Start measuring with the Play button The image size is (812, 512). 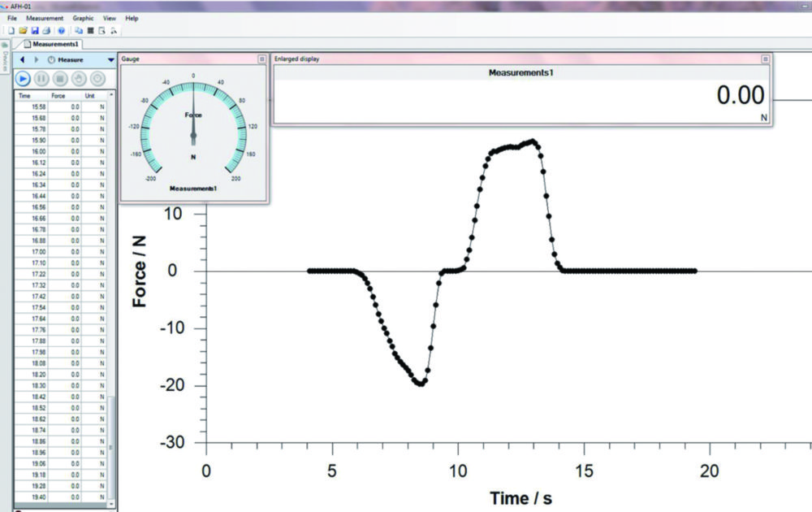pos(23,78)
